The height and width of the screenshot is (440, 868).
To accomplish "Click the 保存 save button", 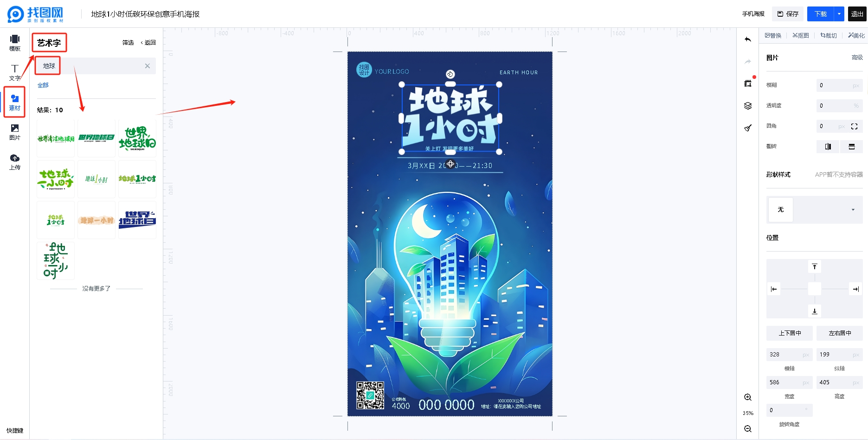I will [788, 14].
